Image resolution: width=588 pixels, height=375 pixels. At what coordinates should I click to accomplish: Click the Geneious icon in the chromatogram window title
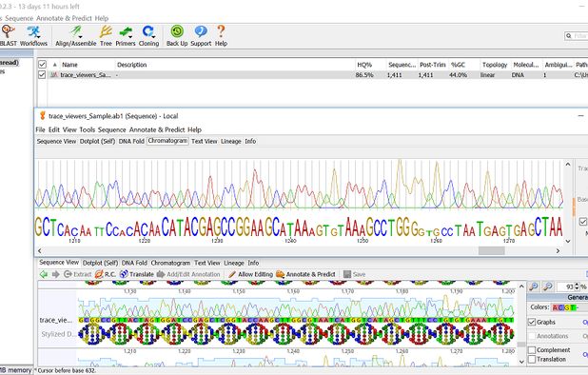click(43, 116)
